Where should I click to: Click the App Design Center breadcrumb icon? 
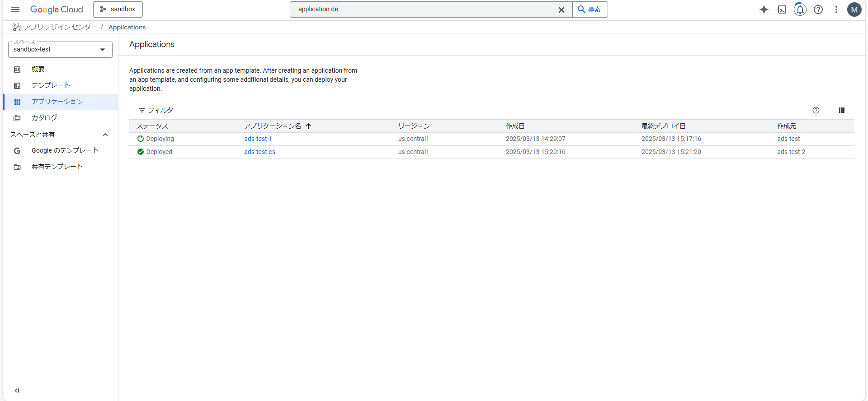17,27
